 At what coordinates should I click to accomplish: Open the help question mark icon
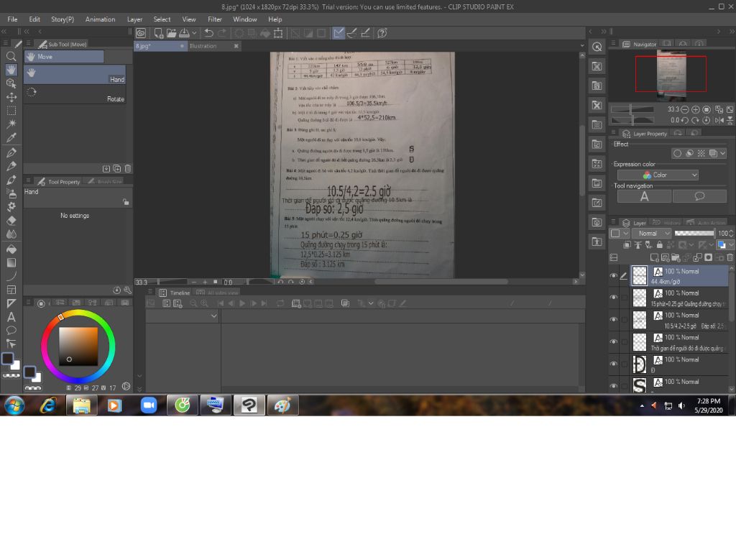[x=382, y=33]
